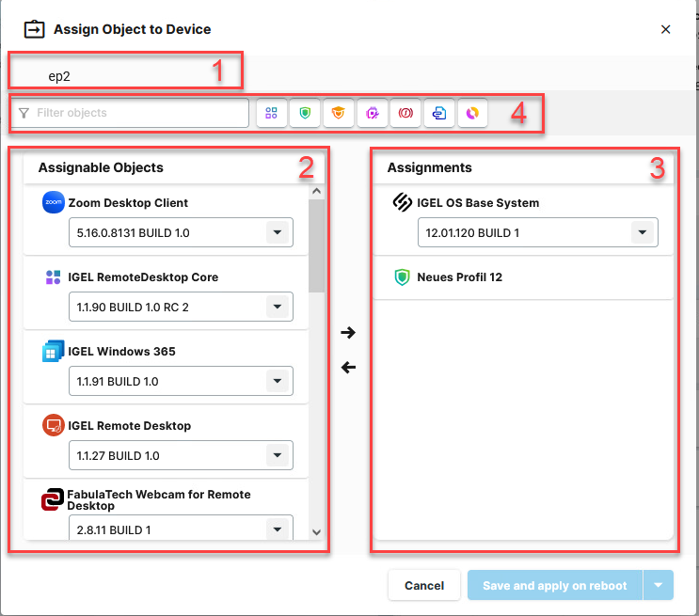Image resolution: width=699 pixels, height=616 pixels.
Task: Select the IGEL Remote Desktop object
Action: 129,426
